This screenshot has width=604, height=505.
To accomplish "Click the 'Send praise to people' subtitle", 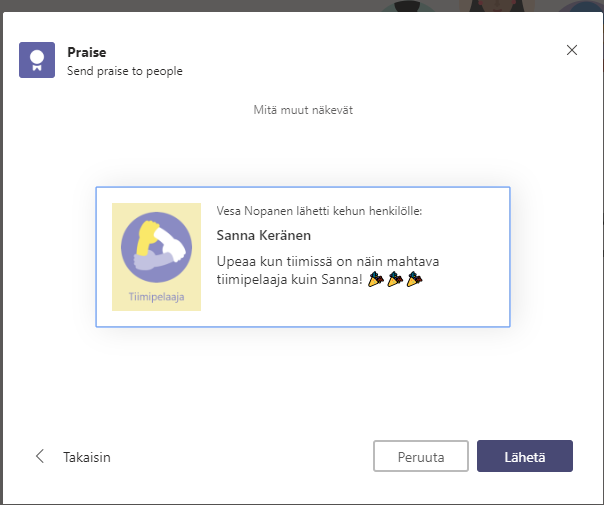I will click(x=124, y=71).
